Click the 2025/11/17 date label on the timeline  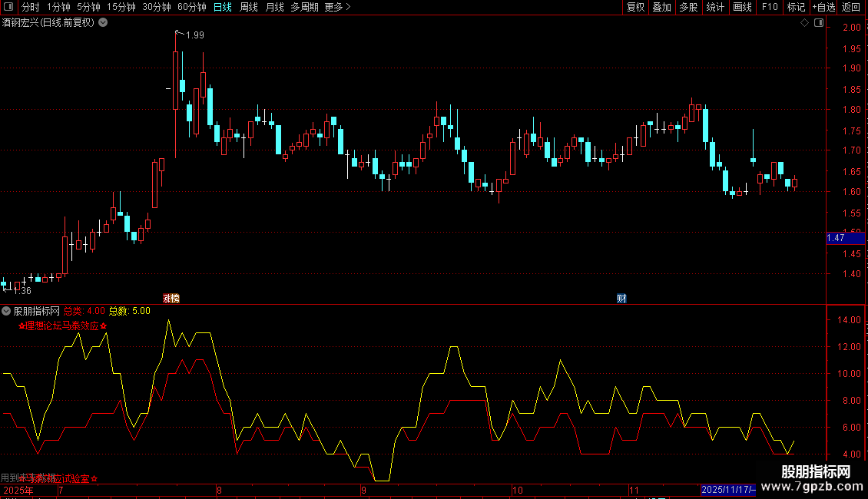[x=728, y=490]
